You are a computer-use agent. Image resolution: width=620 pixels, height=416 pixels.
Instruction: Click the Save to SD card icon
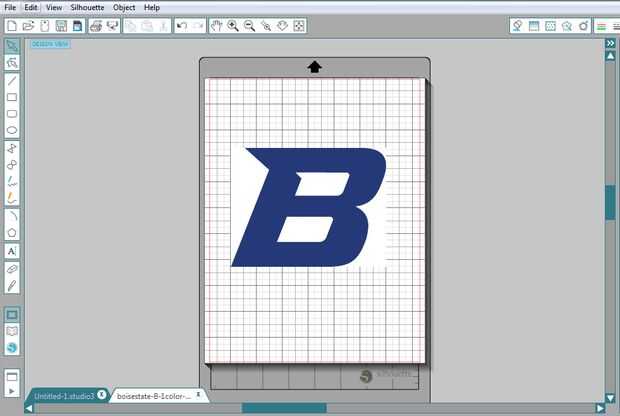coord(78,26)
